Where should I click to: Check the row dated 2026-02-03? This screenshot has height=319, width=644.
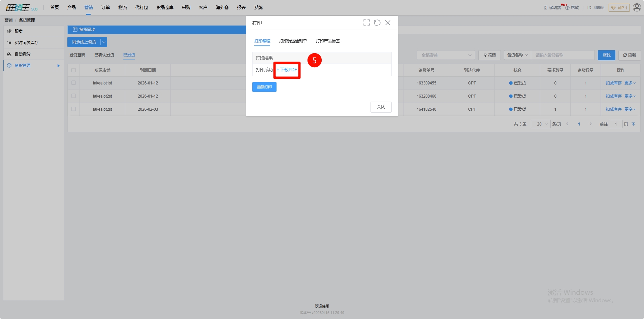73,109
